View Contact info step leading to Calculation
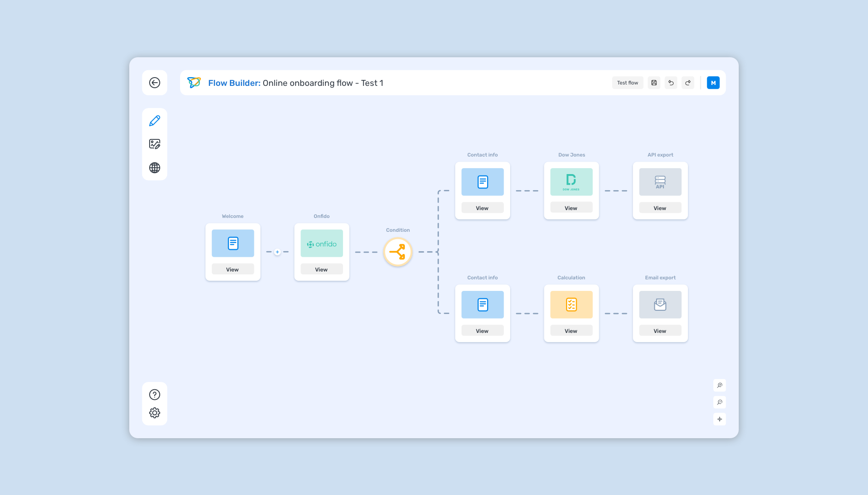 482,331
